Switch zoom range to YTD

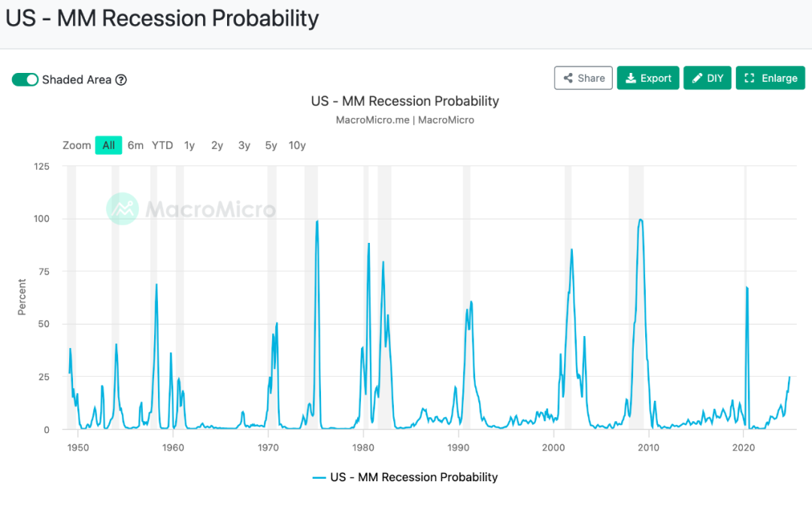[x=162, y=146]
